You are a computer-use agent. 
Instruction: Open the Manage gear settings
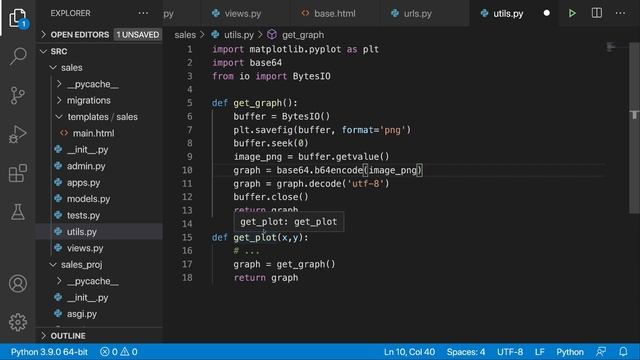(18, 322)
